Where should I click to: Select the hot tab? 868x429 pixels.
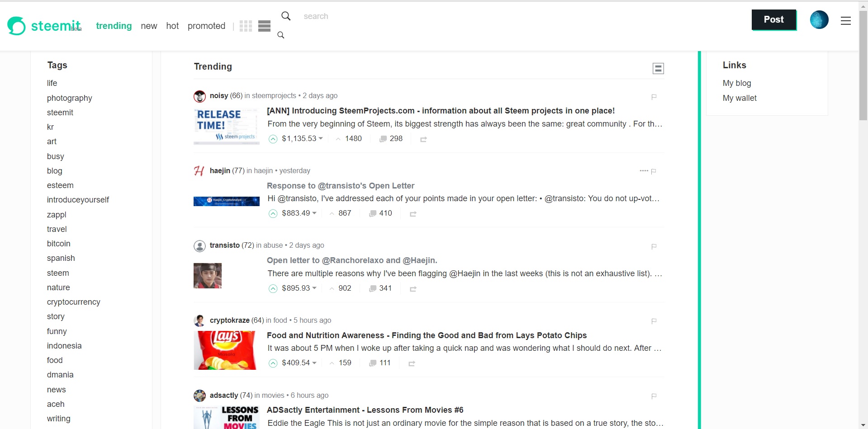coord(172,26)
